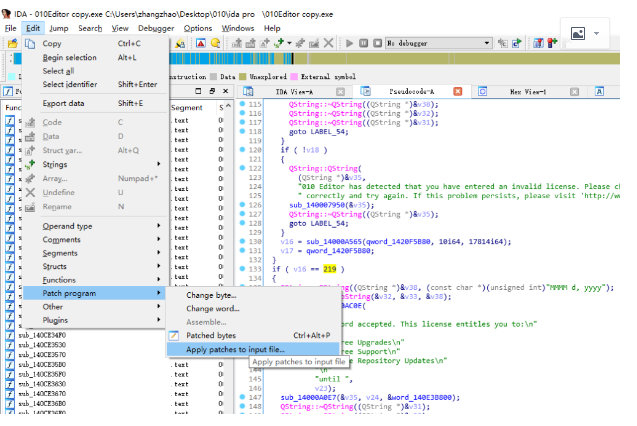Click the green Strings toolbar icon

279,43
